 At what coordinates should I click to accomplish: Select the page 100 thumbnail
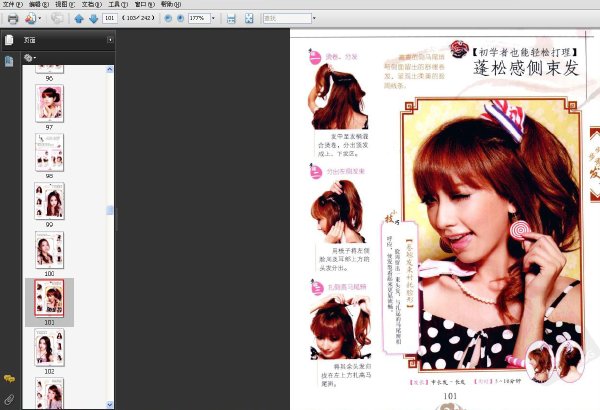tap(49, 250)
